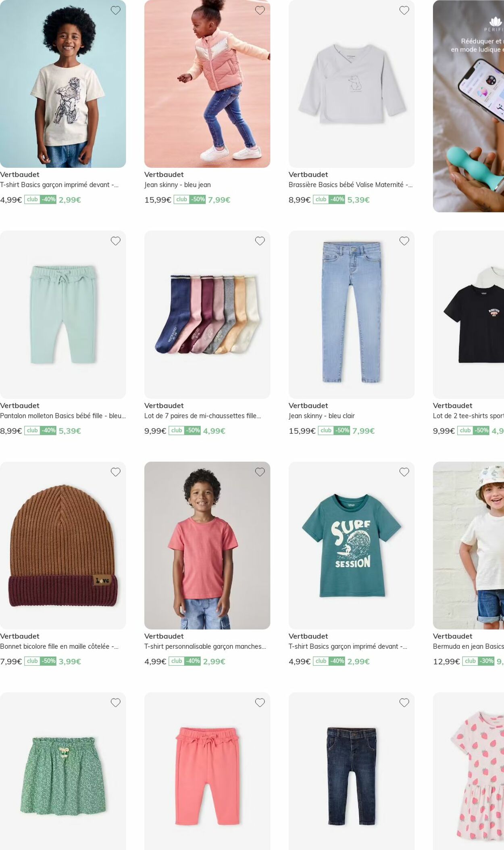This screenshot has height=850, width=504.
Task: Favorite the Bonnet bicolore fille beanie
Action: click(116, 472)
